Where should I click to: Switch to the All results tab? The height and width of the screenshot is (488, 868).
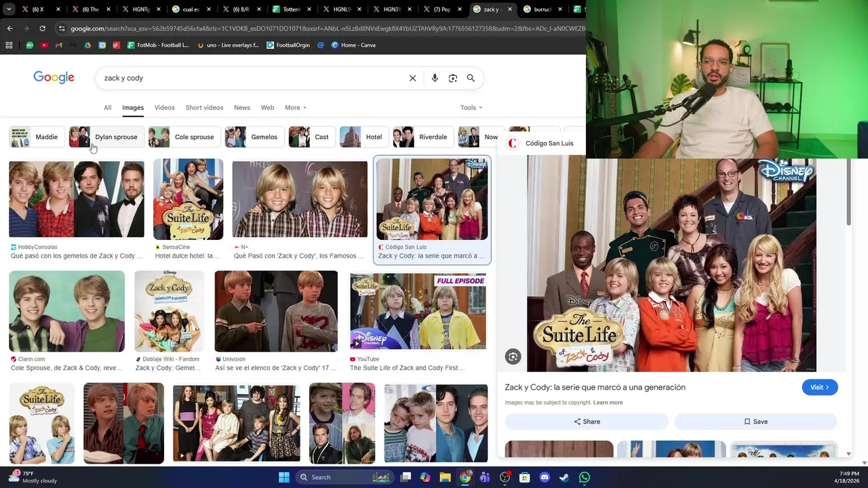pos(107,108)
